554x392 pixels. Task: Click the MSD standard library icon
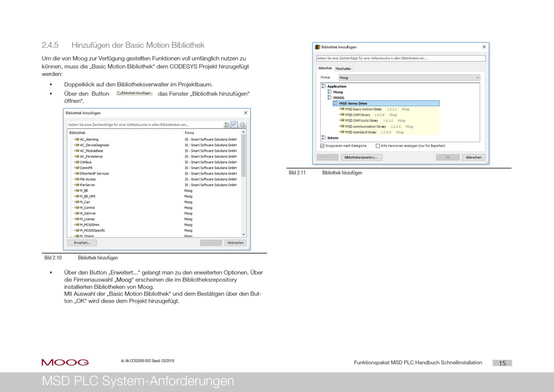[x=342, y=132]
